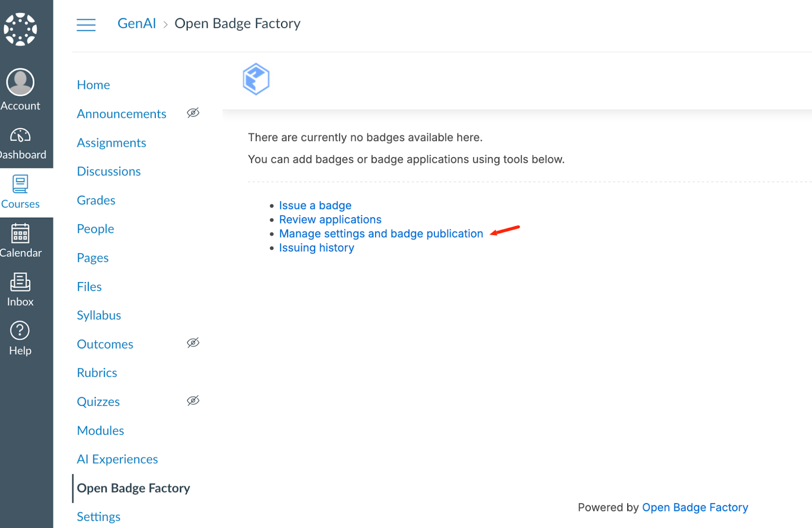Click the GenAI breadcrumb link

pos(137,24)
